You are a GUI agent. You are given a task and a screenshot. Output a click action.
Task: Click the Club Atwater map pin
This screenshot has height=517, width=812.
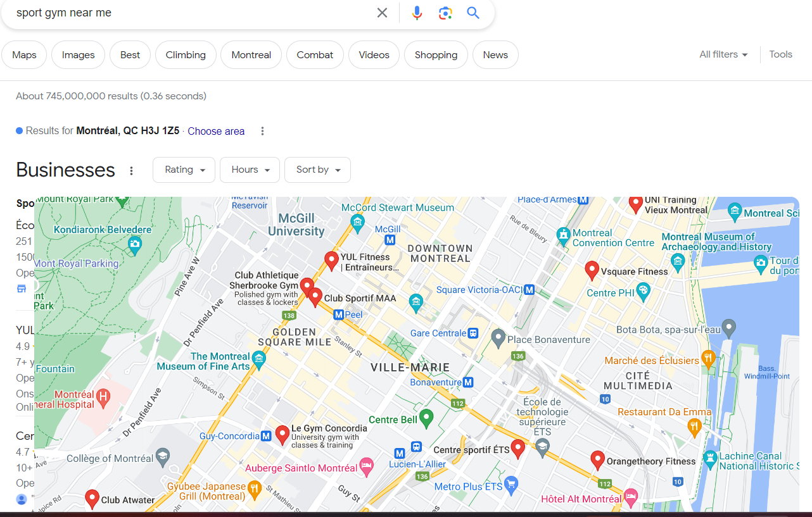[x=92, y=498]
